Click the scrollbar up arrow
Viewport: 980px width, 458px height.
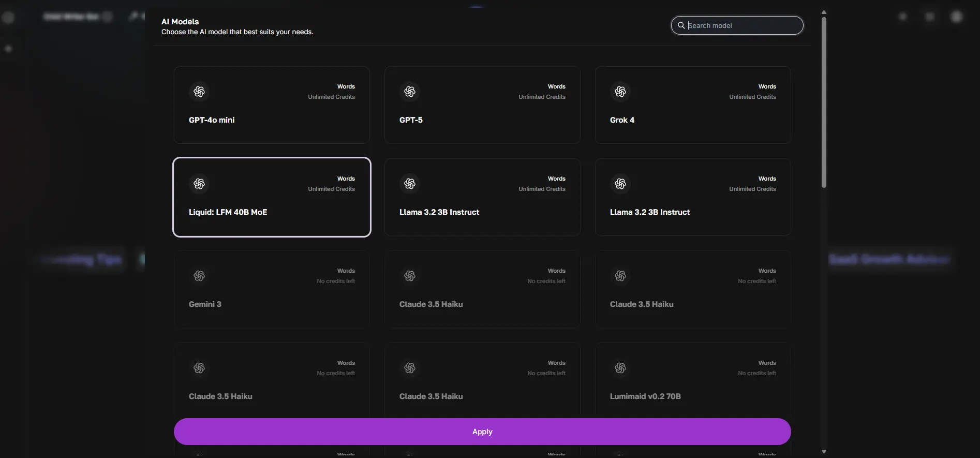[x=824, y=12]
